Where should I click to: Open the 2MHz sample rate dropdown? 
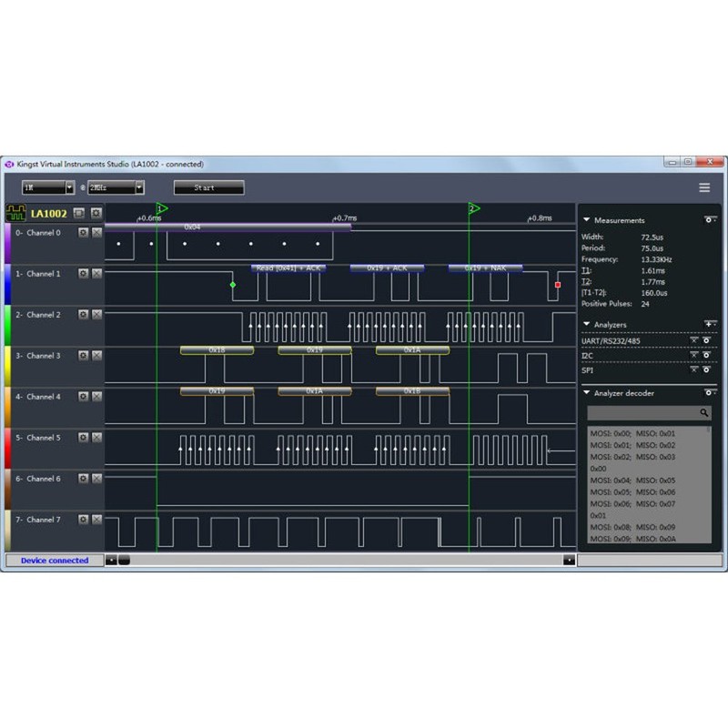[138, 187]
